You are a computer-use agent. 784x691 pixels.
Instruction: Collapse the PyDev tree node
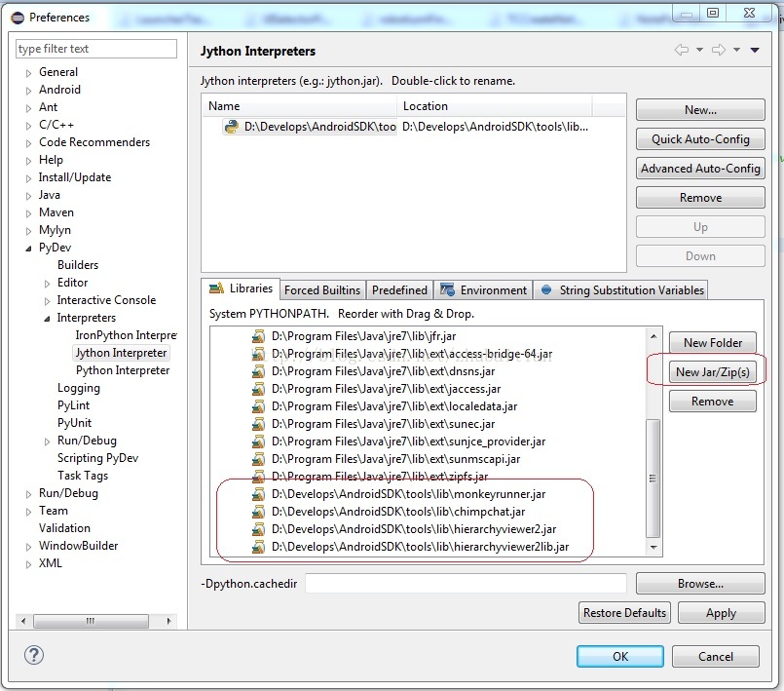(x=28, y=249)
